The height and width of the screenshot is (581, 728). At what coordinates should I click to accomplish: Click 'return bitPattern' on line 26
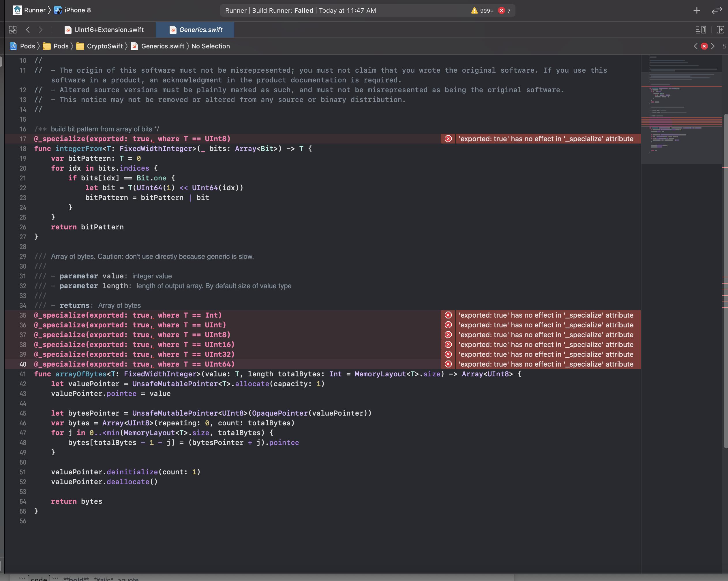(87, 227)
